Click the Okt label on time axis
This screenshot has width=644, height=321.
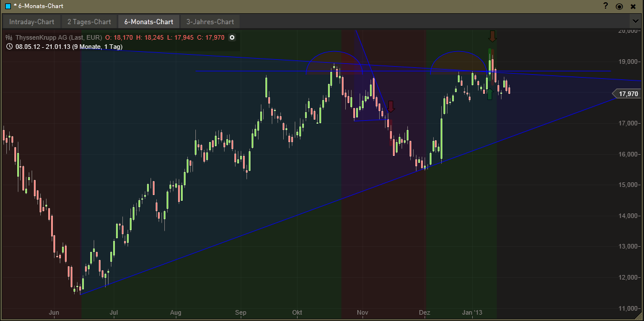pyautogui.click(x=297, y=313)
